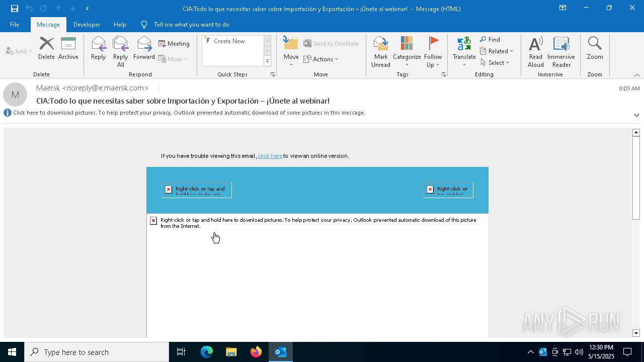Open Ribbon Display Options
The height and width of the screenshot is (362, 644).
pyautogui.click(x=563, y=8)
